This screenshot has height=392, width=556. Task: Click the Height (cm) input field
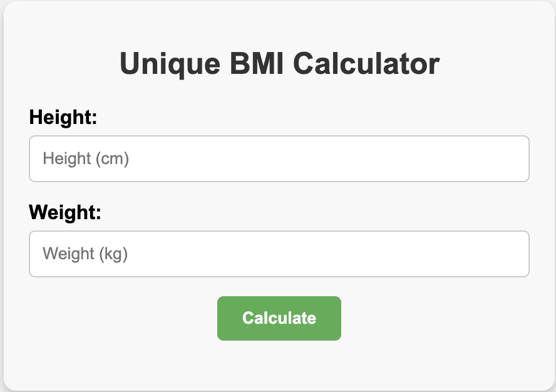[x=279, y=159]
